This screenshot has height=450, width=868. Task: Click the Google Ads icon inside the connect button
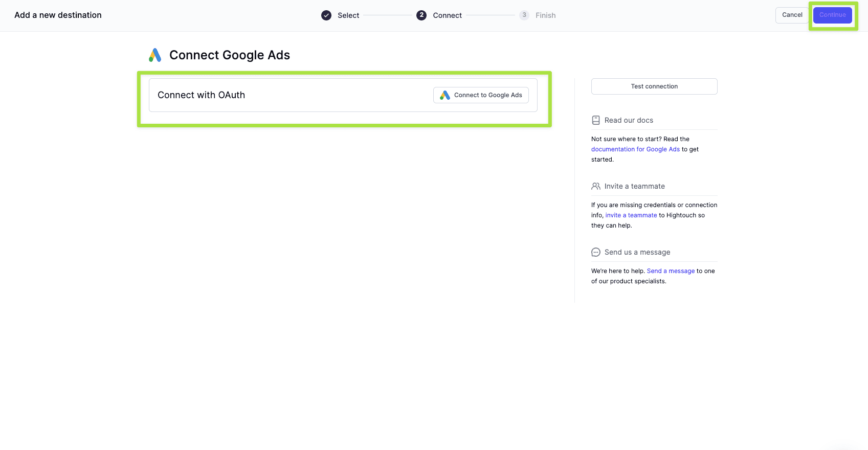coord(445,95)
